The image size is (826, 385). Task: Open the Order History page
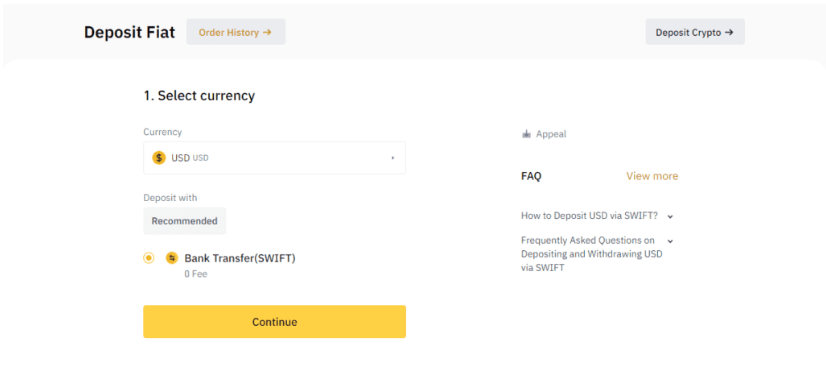pos(236,32)
